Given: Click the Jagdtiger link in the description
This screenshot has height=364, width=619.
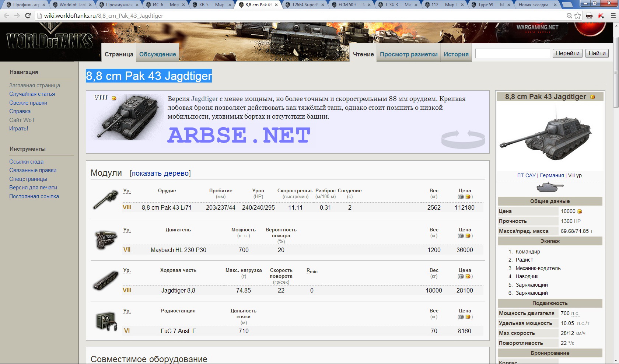Looking at the screenshot, I should click(x=204, y=99).
